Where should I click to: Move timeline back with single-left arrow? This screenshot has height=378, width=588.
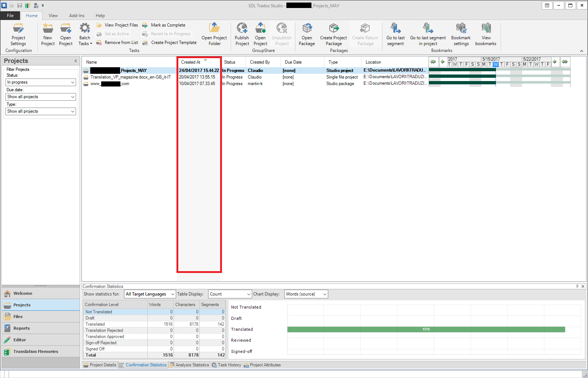[x=442, y=62]
